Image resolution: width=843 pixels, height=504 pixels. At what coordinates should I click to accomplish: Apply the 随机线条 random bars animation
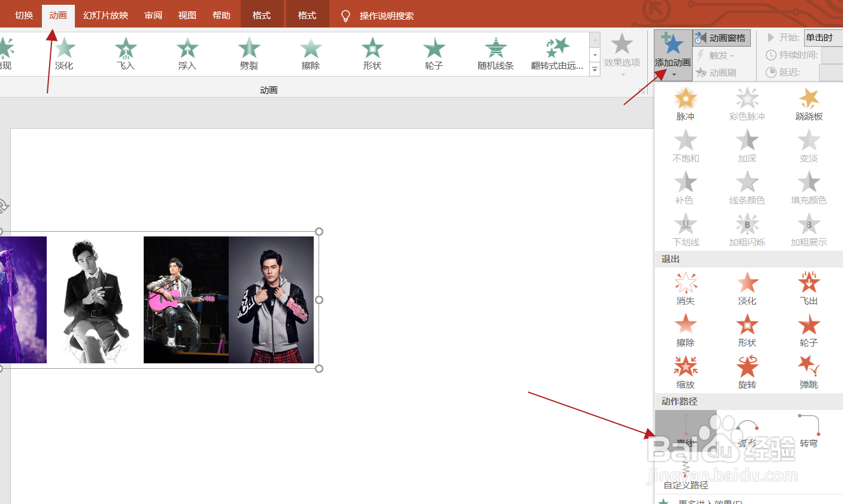pyautogui.click(x=496, y=54)
